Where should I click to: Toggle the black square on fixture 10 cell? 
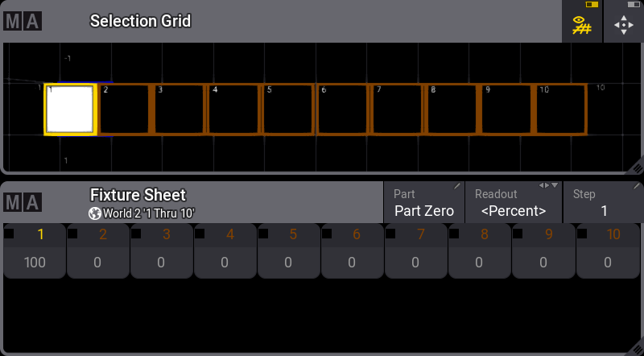point(581,234)
